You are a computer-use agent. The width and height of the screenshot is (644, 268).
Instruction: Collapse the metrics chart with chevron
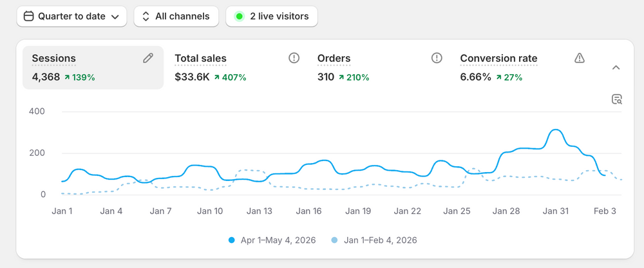point(616,68)
